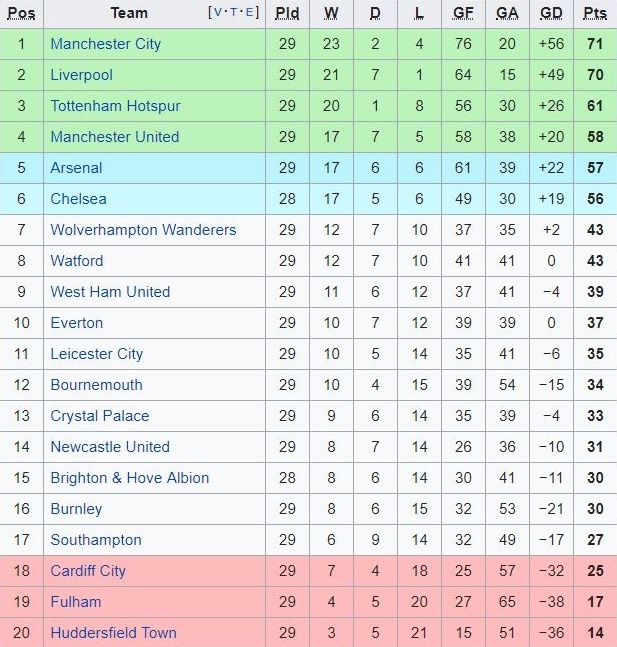
Task: Open the Crystal Palace link
Action: point(99,416)
